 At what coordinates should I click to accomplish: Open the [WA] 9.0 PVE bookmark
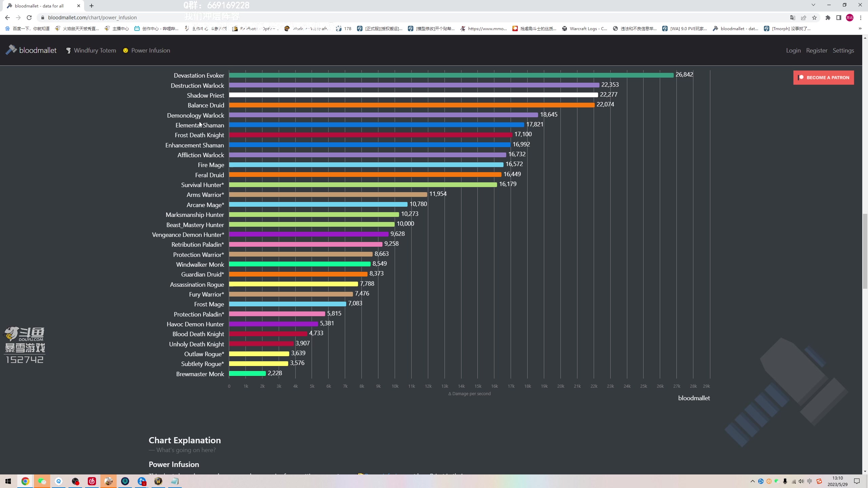pos(685,28)
